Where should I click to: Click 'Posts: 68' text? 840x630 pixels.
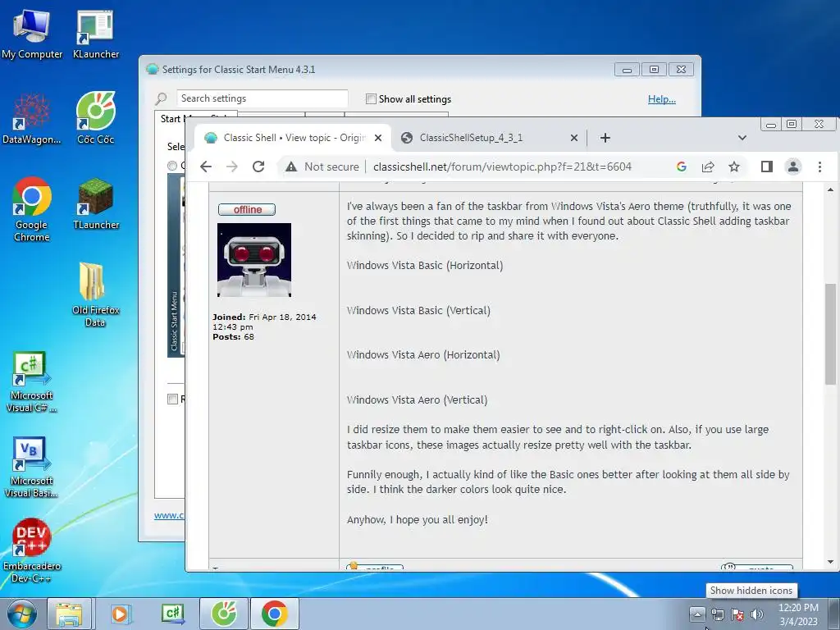tap(233, 337)
